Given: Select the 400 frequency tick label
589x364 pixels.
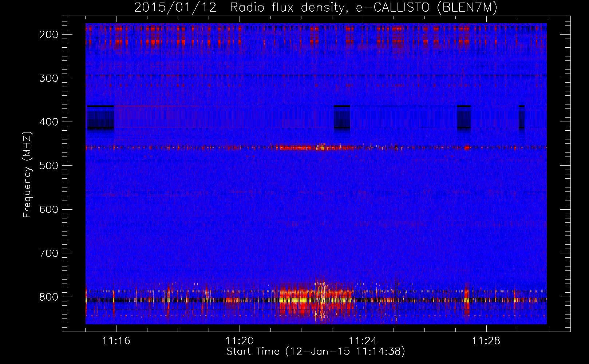Looking at the screenshot, I should (48, 122).
